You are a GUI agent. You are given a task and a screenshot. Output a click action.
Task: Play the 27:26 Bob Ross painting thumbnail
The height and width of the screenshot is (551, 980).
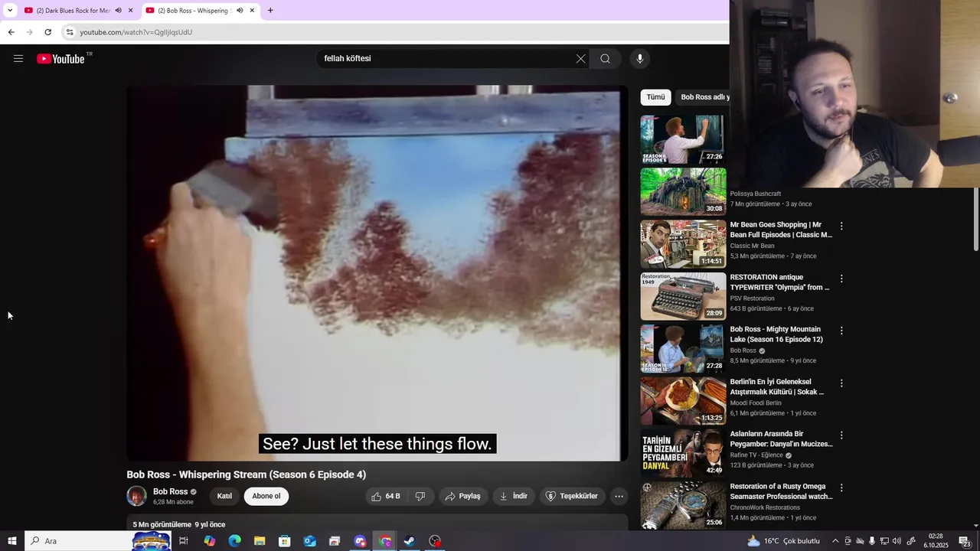tap(683, 139)
